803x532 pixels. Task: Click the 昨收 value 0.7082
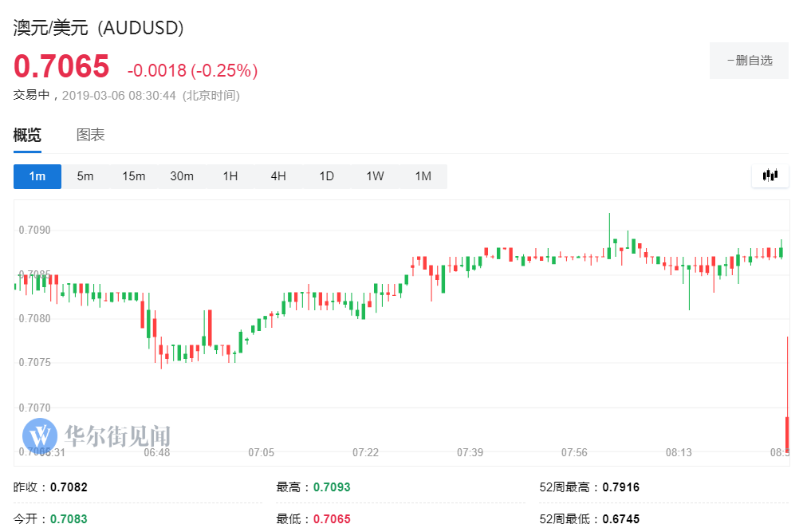tap(68, 487)
